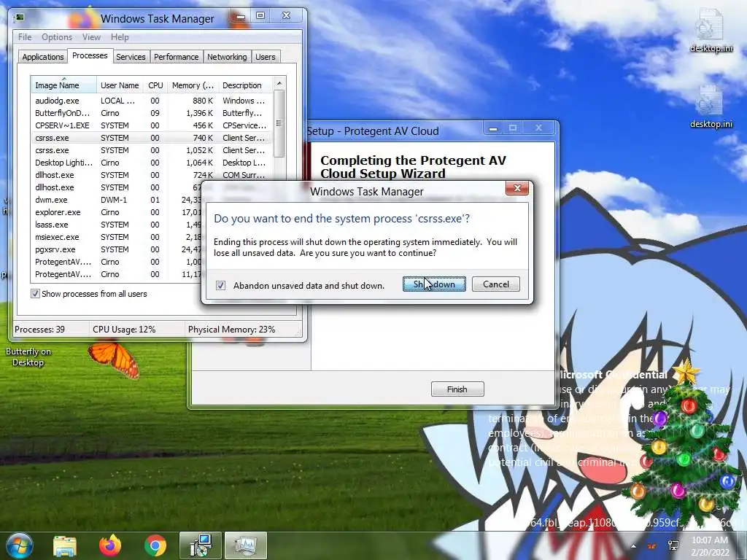Image resolution: width=747 pixels, height=560 pixels.
Task: Open File Explorer from the taskbar
Action: click(65, 545)
